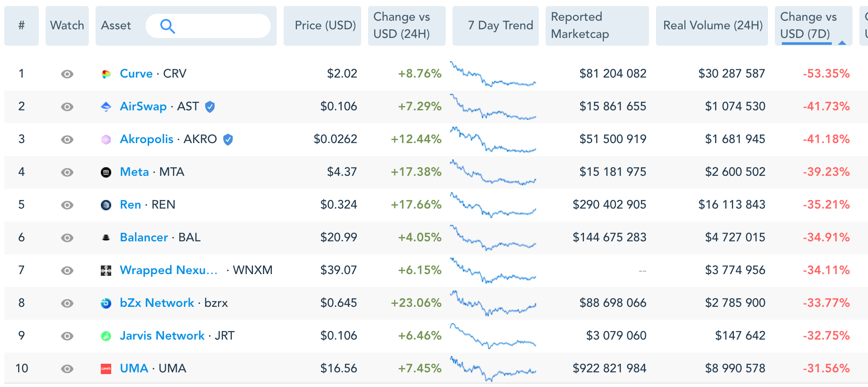Image resolution: width=868 pixels, height=387 pixels.
Task: Click the UMA red logo icon
Action: click(106, 368)
